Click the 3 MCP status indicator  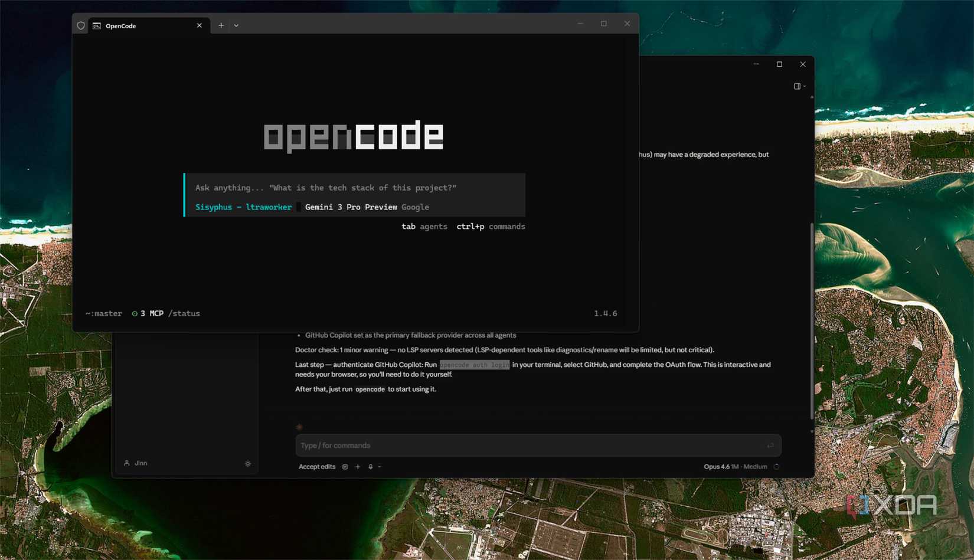pyautogui.click(x=148, y=313)
